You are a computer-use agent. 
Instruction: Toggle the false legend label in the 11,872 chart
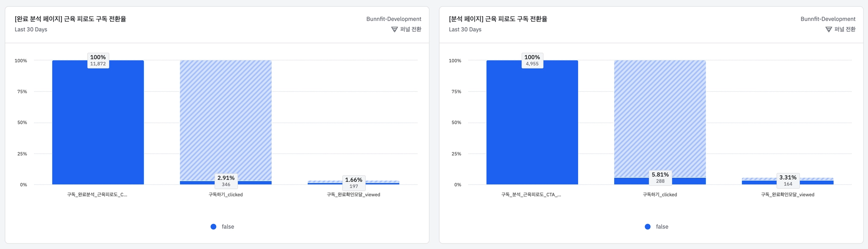click(228, 227)
